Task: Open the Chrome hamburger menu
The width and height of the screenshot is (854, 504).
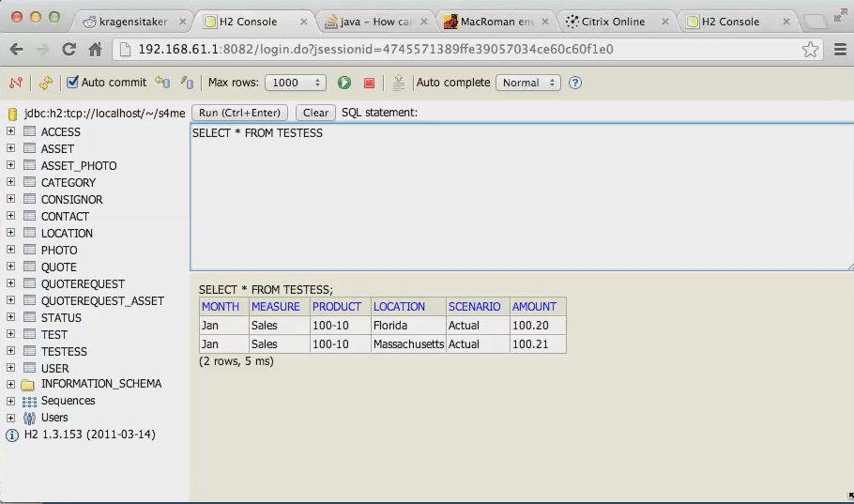Action: point(840,50)
